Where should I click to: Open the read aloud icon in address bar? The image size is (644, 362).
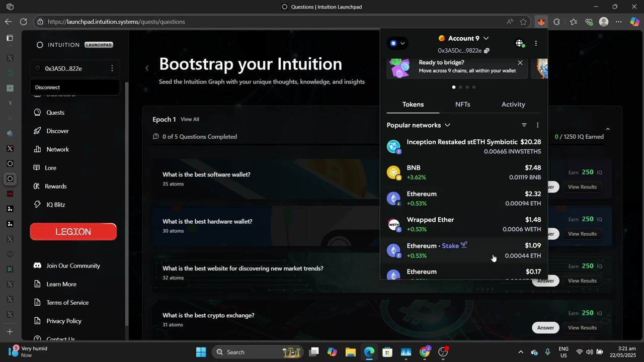coord(510,22)
